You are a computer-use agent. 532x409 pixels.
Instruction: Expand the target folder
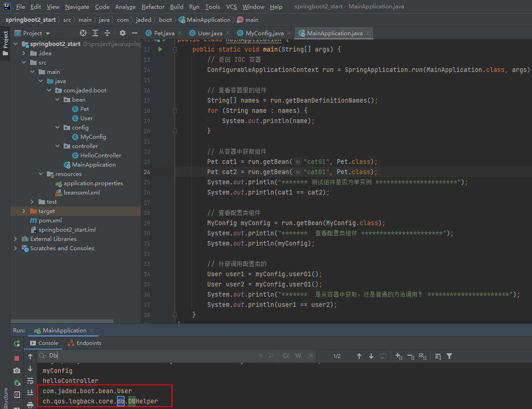(24, 211)
